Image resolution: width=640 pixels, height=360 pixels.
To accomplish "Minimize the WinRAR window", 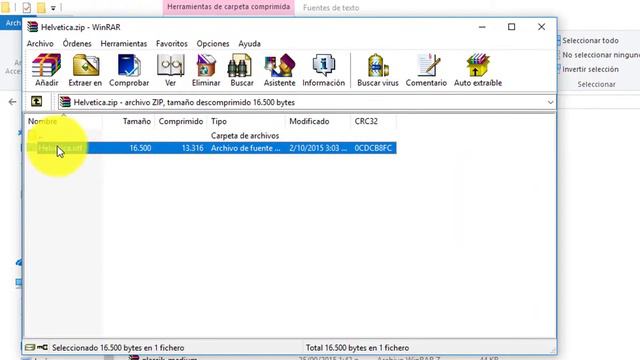I will 482,27.
